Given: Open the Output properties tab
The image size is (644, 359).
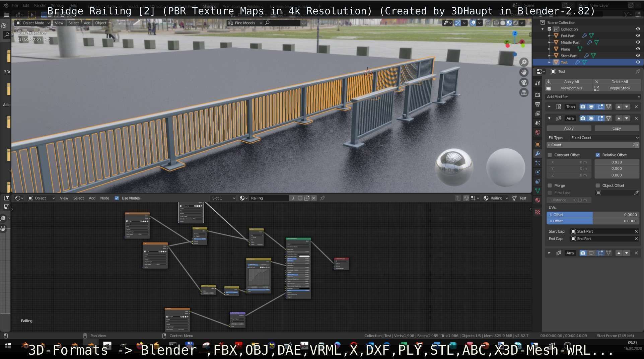Looking at the screenshot, I should pyautogui.click(x=538, y=104).
